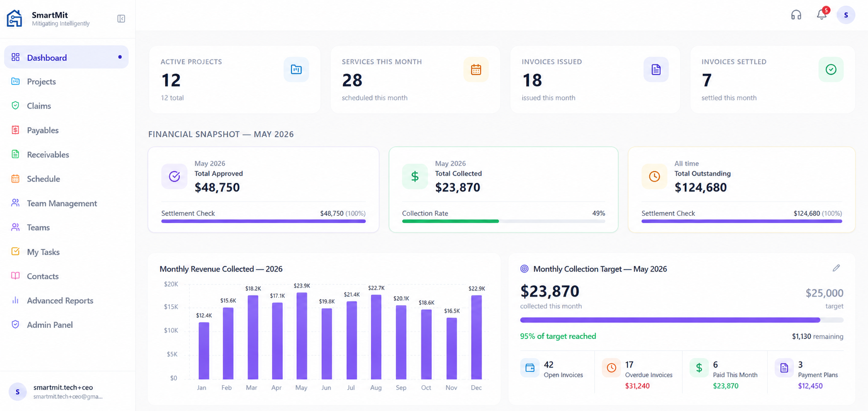
Task: Click the Overdue Invoices clock icon
Action: click(x=611, y=368)
